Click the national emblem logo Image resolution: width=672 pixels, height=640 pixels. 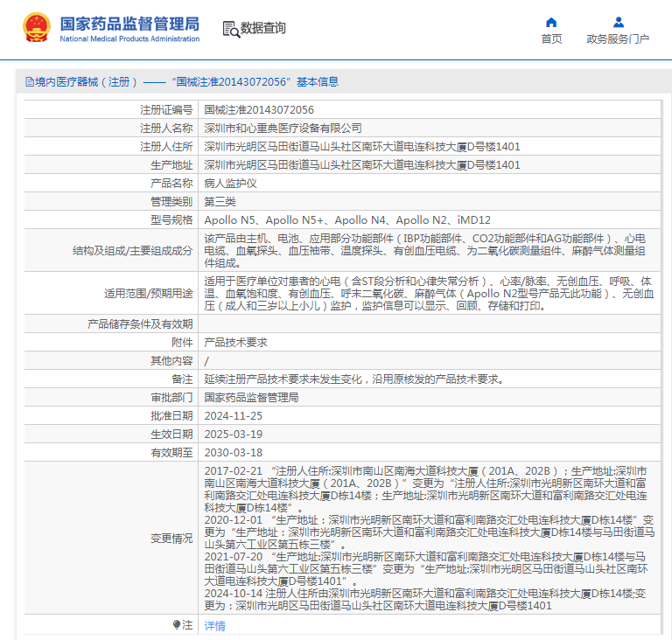(x=37, y=27)
